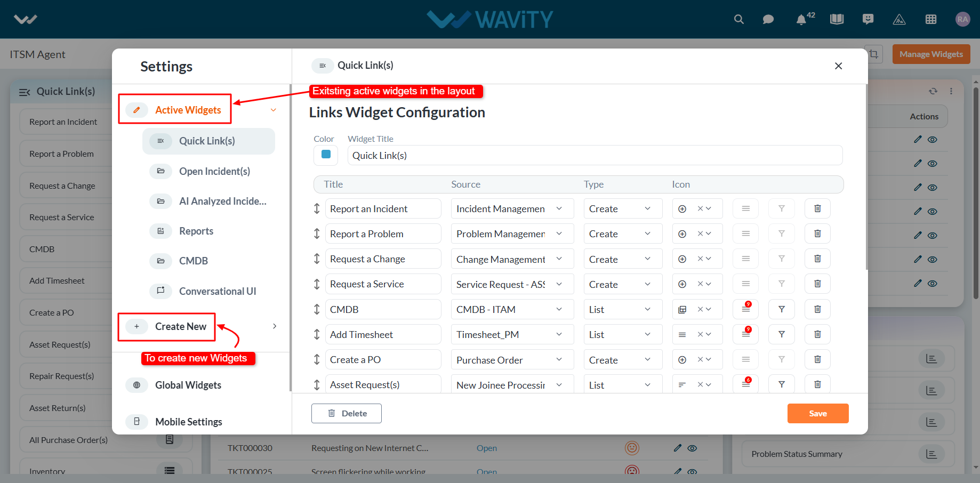The height and width of the screenshot is (483, 980).
Task: Open the RA user avatar menu
Action: [x=962, y=19]
